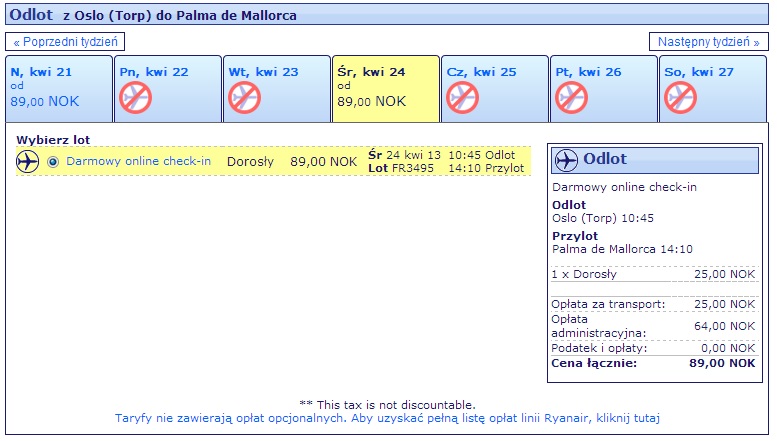
Task: Click the Wybierz lot heading
Action: tap(53, 140)
